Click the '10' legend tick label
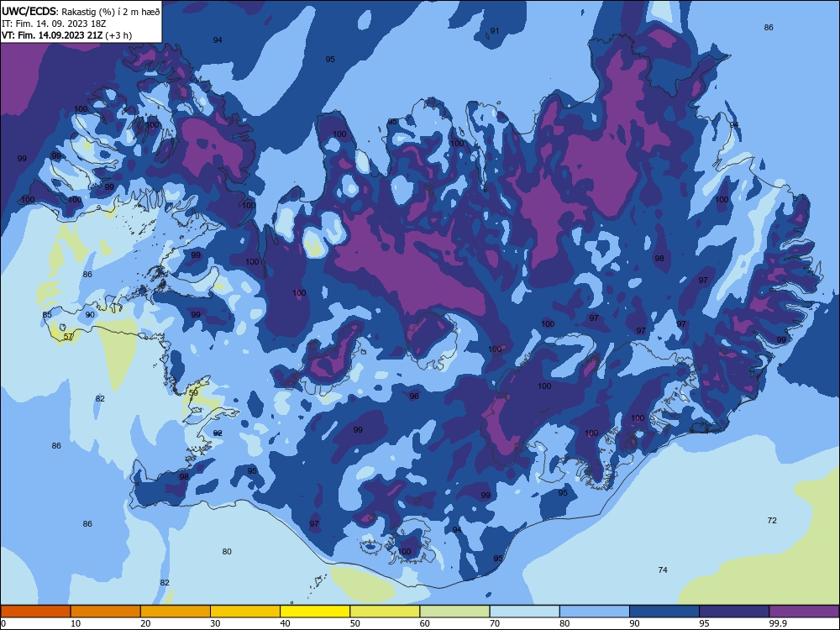The height and width of the screenshot is (630, 840). tap(76, 623)
